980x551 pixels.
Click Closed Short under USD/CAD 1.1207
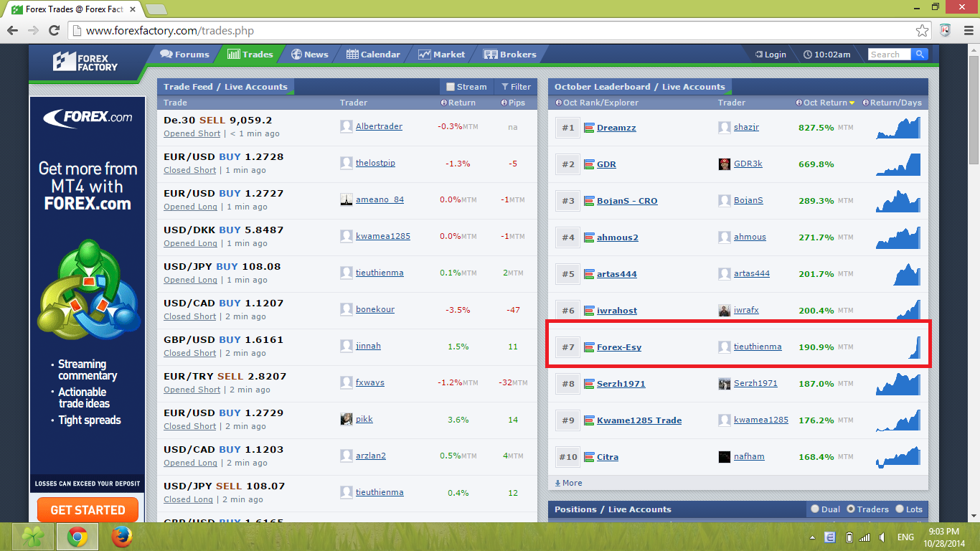pos(189,316)
